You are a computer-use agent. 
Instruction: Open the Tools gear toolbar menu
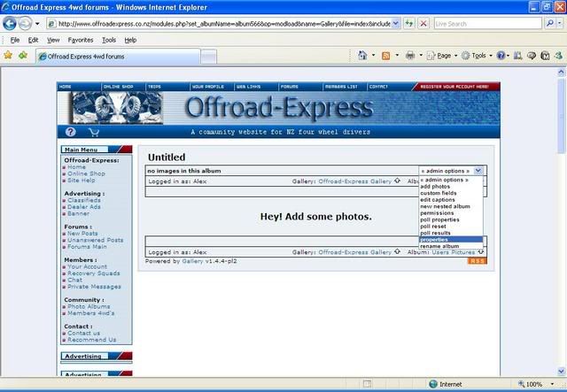coord(477,56)
